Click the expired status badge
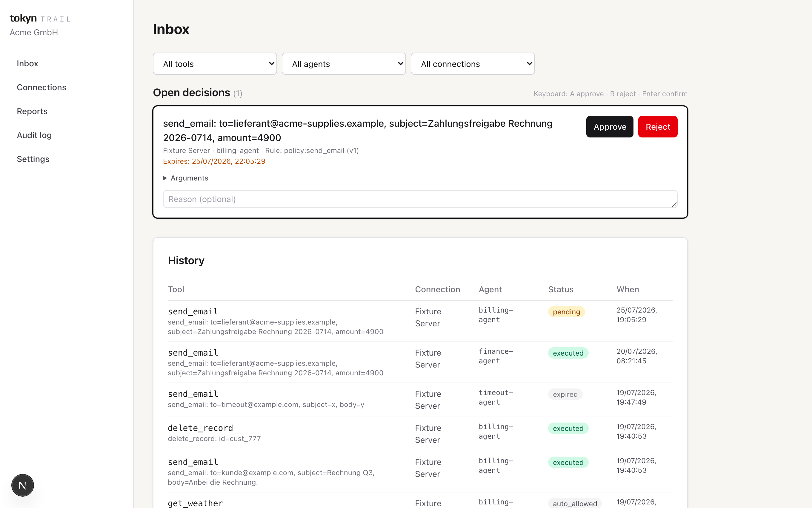 pos(565,394)
